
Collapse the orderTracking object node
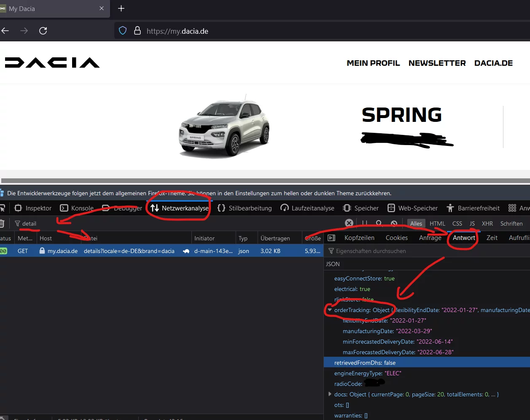(330, 310)
